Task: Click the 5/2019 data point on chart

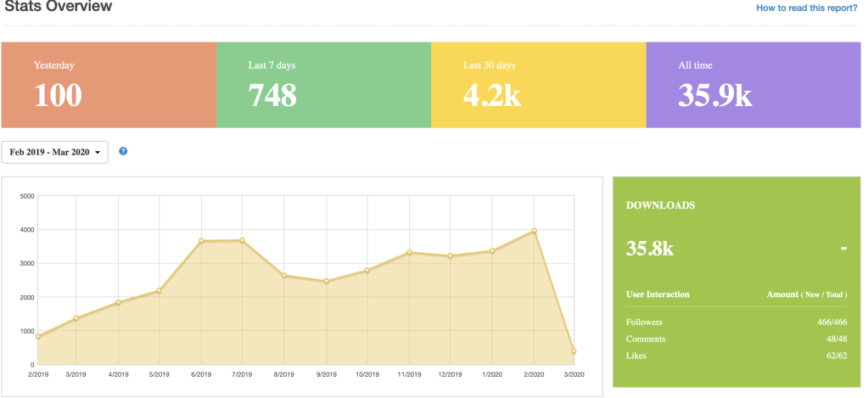Action: 160,291
